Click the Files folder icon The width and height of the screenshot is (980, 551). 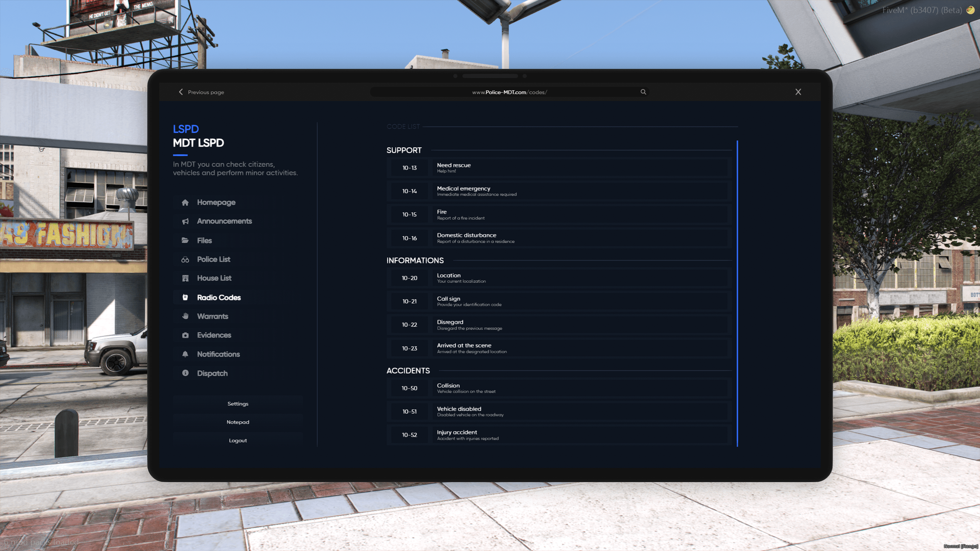pyautogui.click(x=185, y=240)
